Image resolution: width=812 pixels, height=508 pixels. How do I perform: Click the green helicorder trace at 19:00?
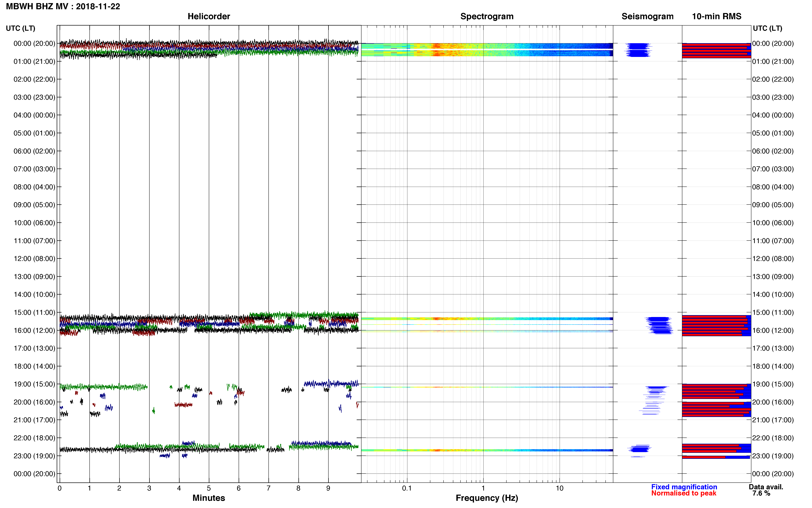[x=103, y=387]
